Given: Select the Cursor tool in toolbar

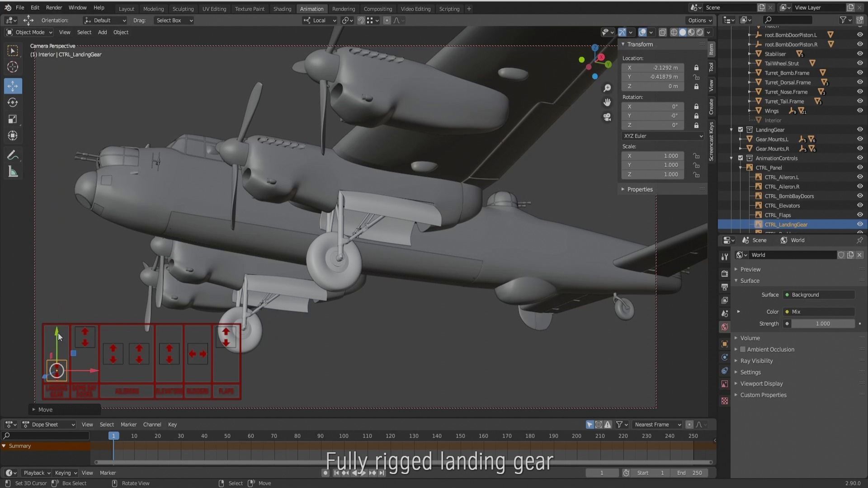Looking at the screenshot, I should pyautogui.click(x=13, y=67).
